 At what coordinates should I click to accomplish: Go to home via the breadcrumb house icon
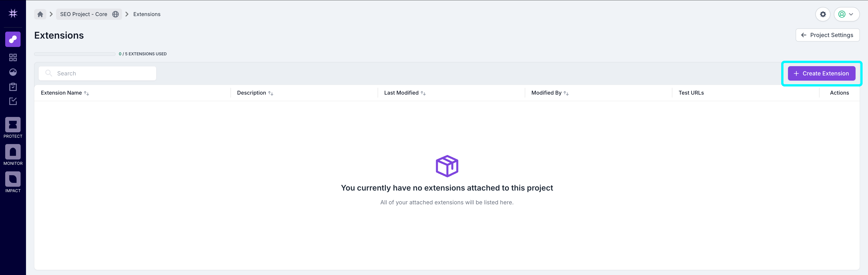coord(40,14)
